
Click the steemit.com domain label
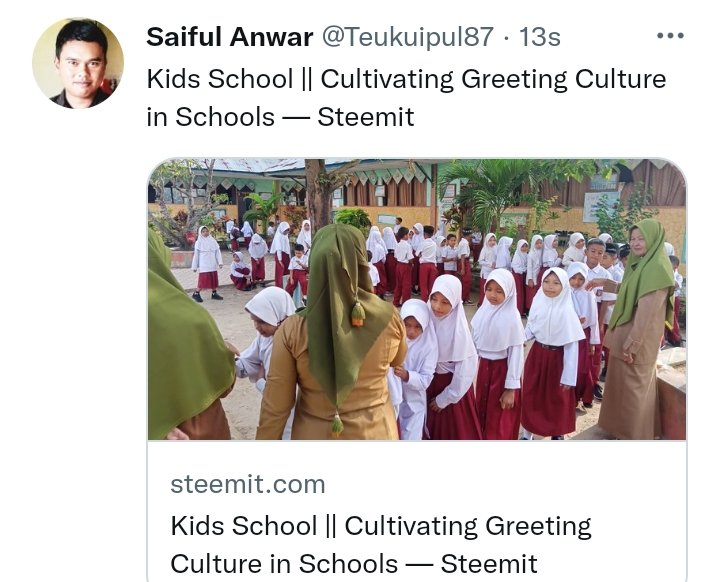(x=248, y=485)
